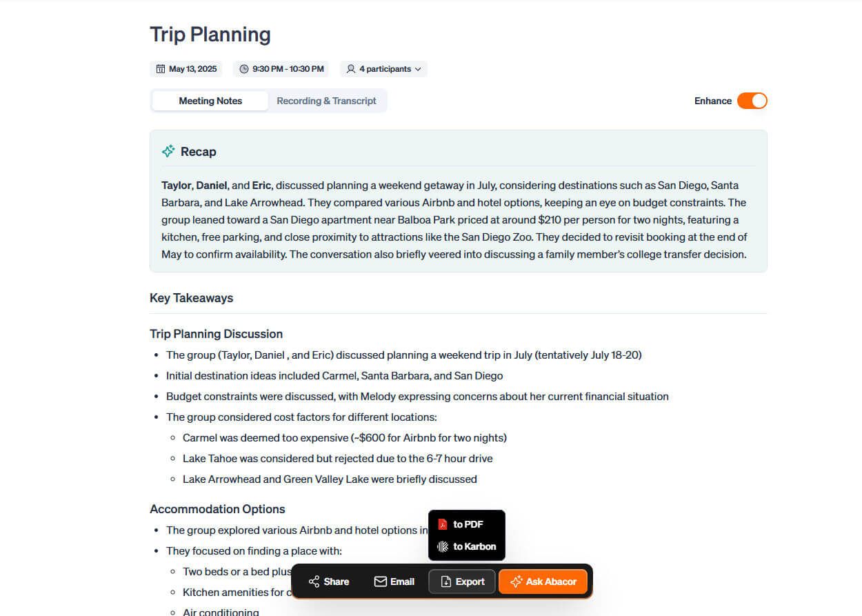Switch to Recording & Transcript tab

tap(326, 101)
